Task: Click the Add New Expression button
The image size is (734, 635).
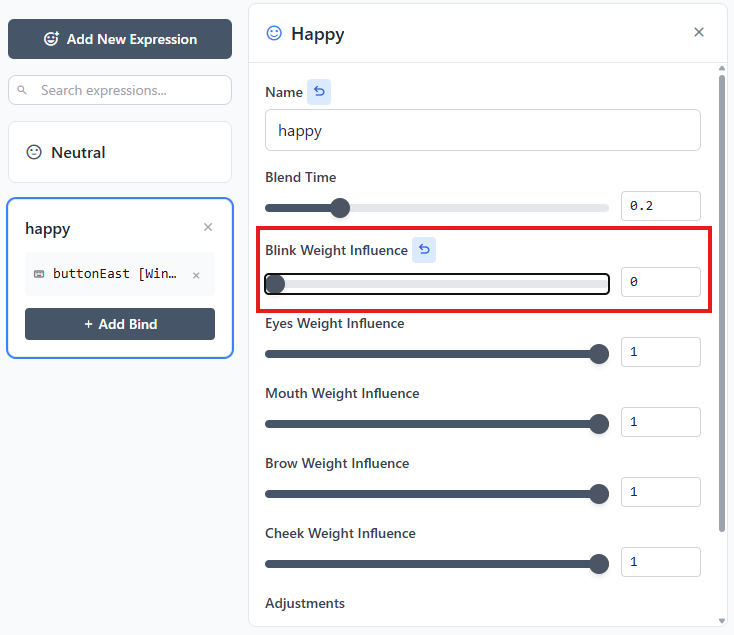Action: pos(120,39)
